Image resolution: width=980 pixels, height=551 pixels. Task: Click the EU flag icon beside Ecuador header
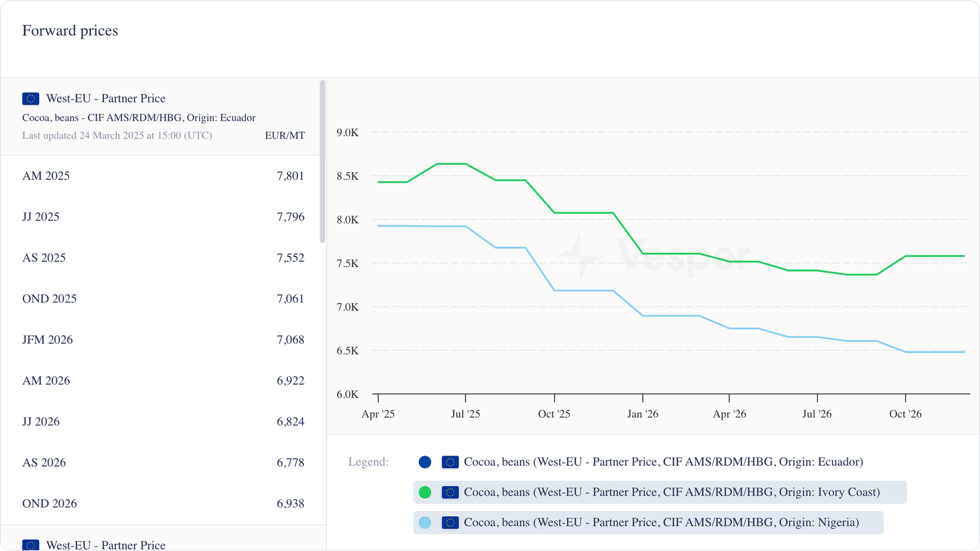(x=31, y=99)
